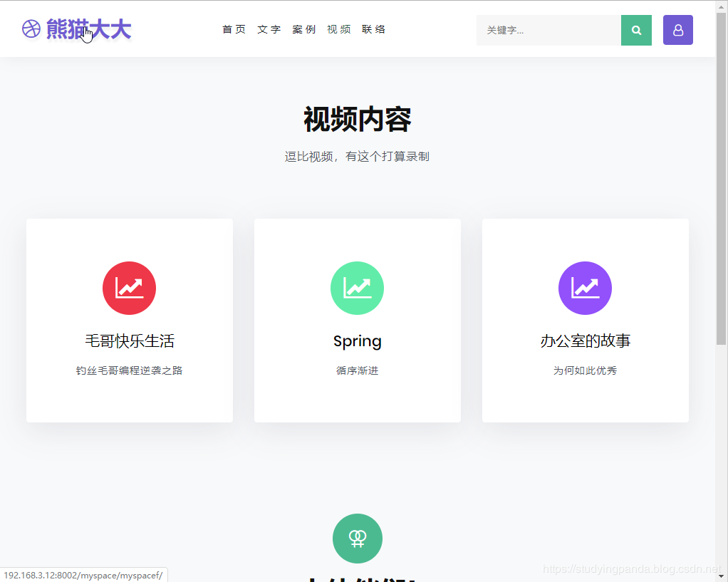Screen dimensions: 728x582
Task: Open the 文字 navigation link
Action: (x=269, y=29)
